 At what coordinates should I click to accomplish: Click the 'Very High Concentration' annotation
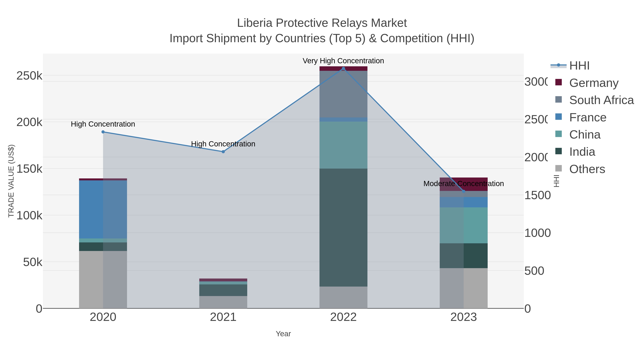[343, 61]
